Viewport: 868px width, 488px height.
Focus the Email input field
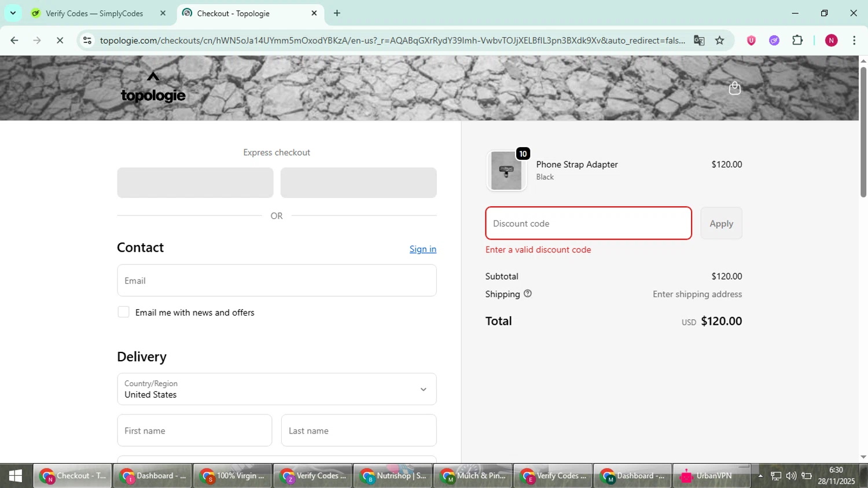point(277,281)
